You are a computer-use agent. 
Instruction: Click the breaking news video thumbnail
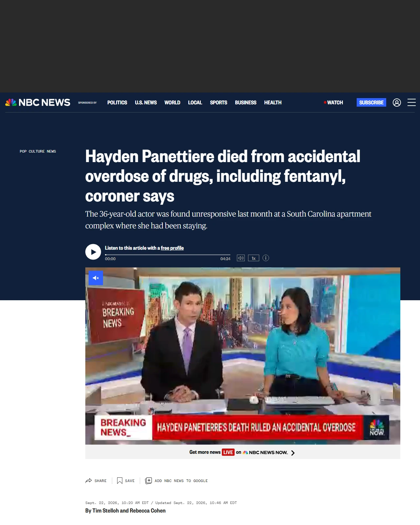243,356
